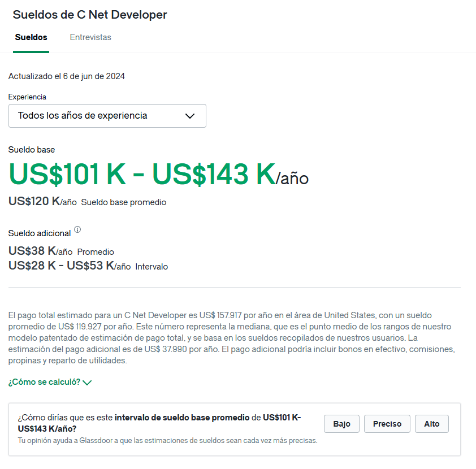Click the US$28 K - US$53 K Intervalo value
Screen dimensions: 476x469
[x=88, y=266]
